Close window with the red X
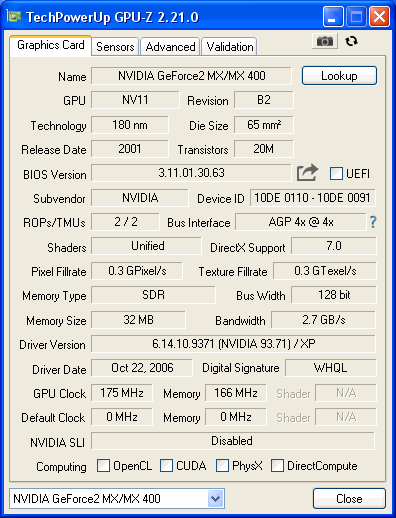 coord(379,17)
